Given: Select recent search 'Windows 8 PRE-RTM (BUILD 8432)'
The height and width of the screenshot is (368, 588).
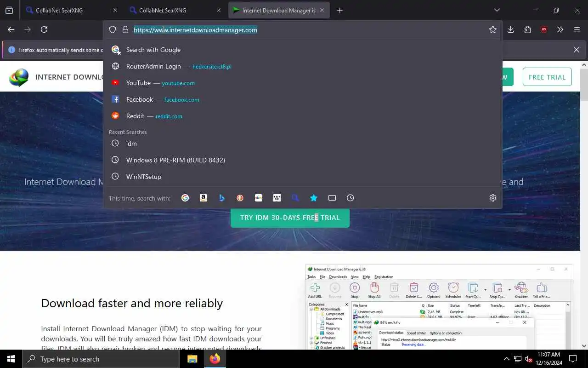Looking at the screenshot, I should [x=303, y=160].
